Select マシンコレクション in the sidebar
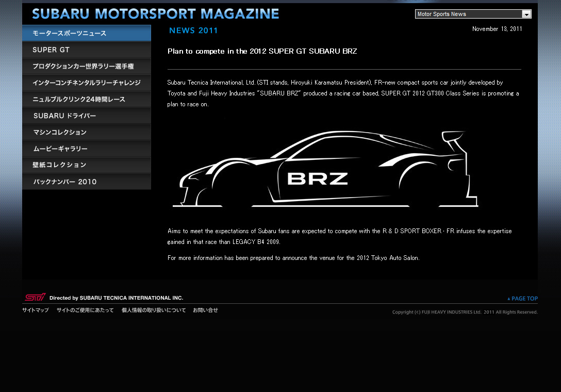Image resolution: width=561 pixels, height=392 pixels. (87, 133)
